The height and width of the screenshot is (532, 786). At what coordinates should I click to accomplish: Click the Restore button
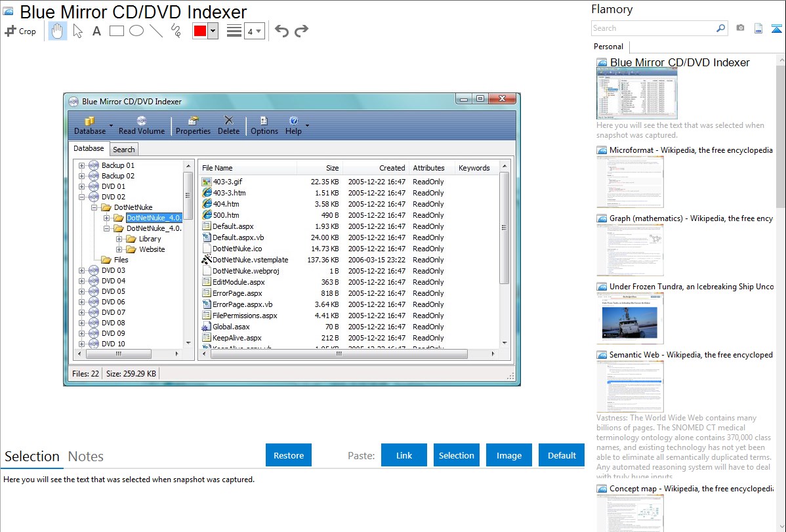pyautogui.click(x=289, y=455)
